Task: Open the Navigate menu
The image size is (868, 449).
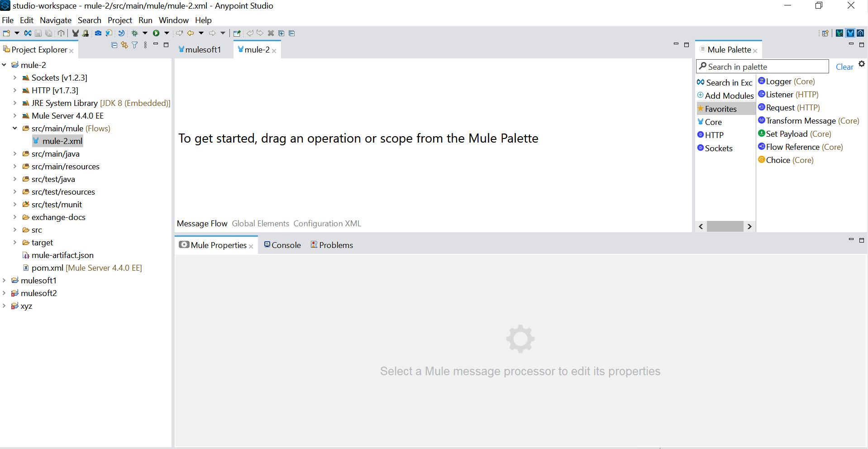Action: pyautogui.click(x=56, y=20)
